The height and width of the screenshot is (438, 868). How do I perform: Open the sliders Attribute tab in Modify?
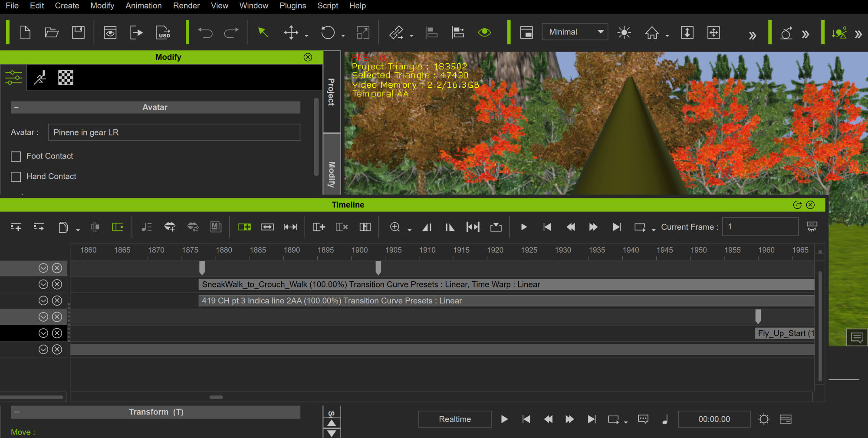(13, 78)
